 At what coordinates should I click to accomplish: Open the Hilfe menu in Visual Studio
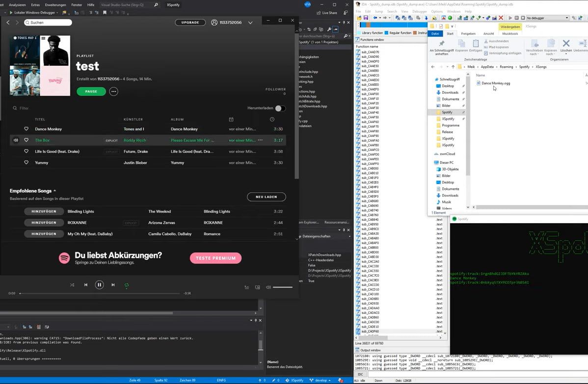coord(91,5)
